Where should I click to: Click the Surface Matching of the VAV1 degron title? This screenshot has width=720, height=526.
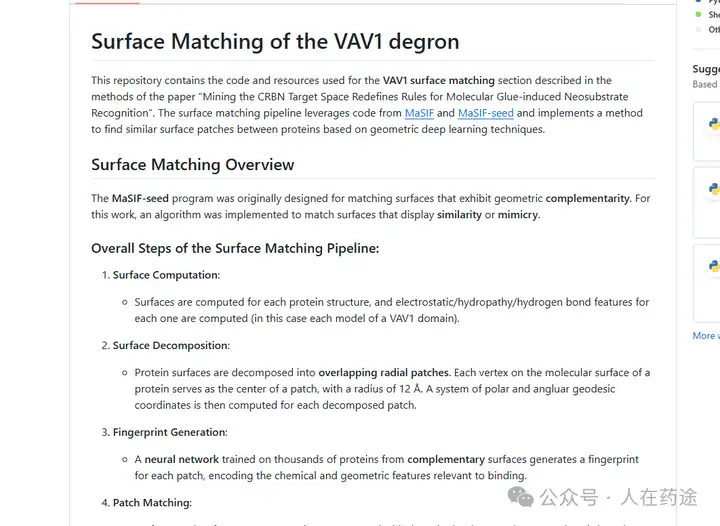(275, 41)
